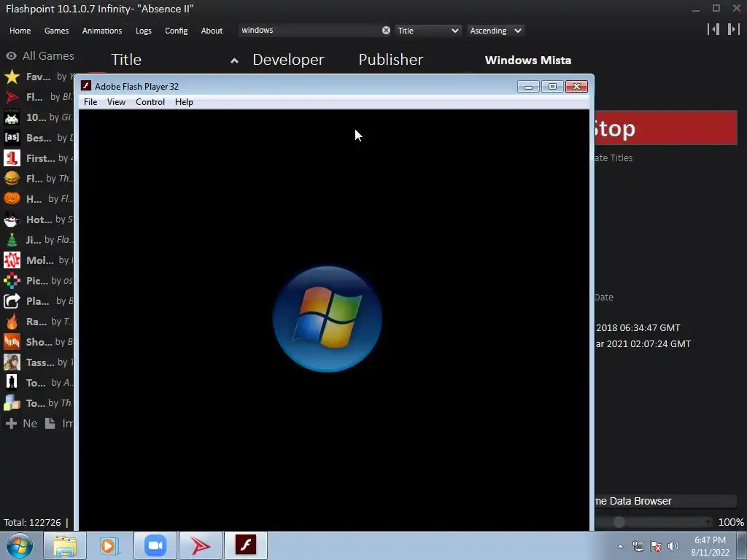
Task: Open the Favorites playlist star icon
Action: pyautogui.click(x=12, y=77)
